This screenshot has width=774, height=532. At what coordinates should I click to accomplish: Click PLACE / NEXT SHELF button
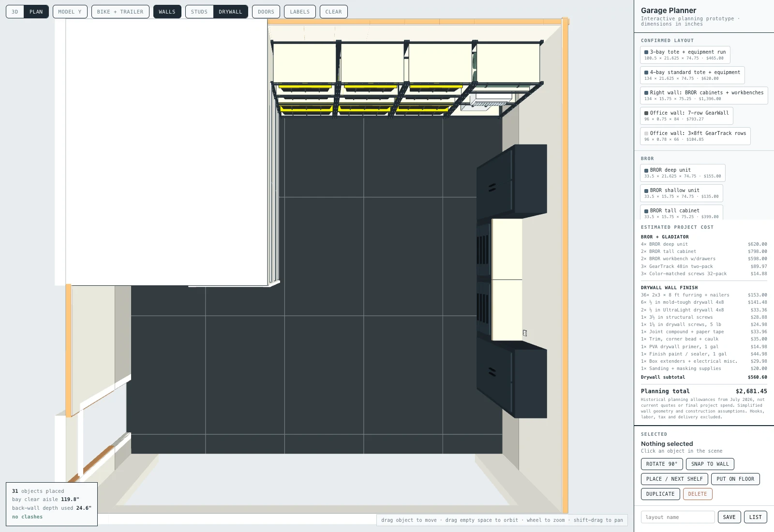(674, 479)
